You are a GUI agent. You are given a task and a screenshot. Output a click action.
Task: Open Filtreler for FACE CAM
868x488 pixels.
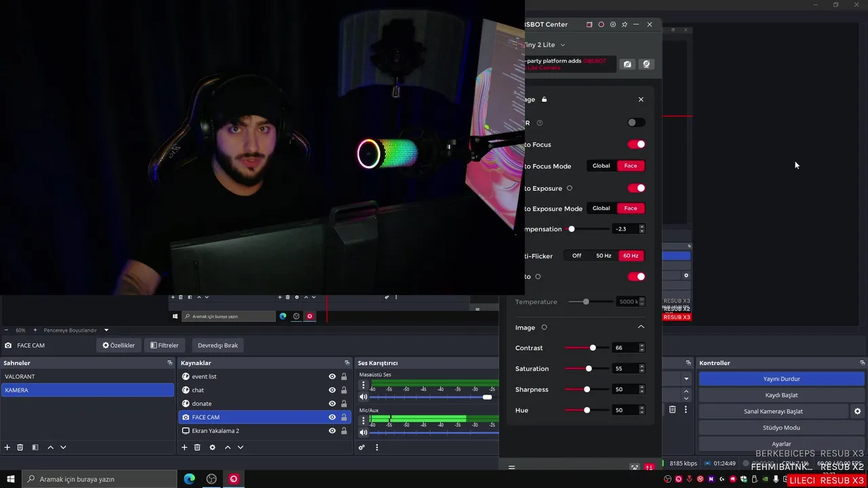[x=165, y=346]
